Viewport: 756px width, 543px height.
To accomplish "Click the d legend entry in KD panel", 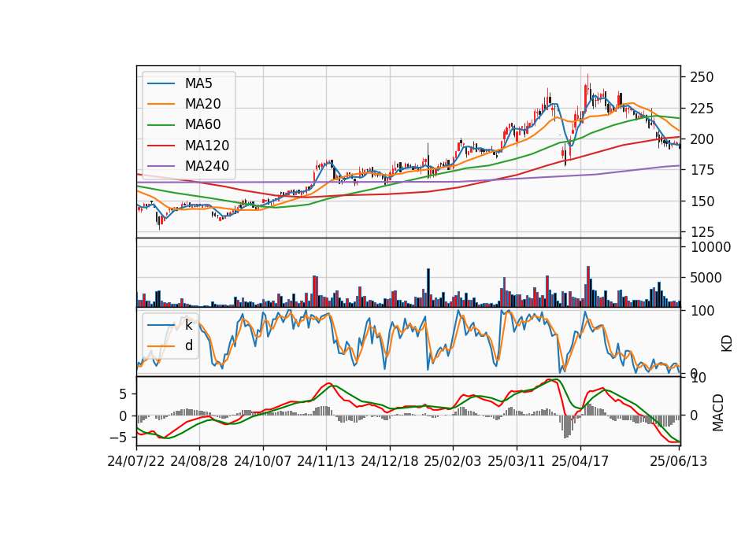I will (x=188, y=345).
